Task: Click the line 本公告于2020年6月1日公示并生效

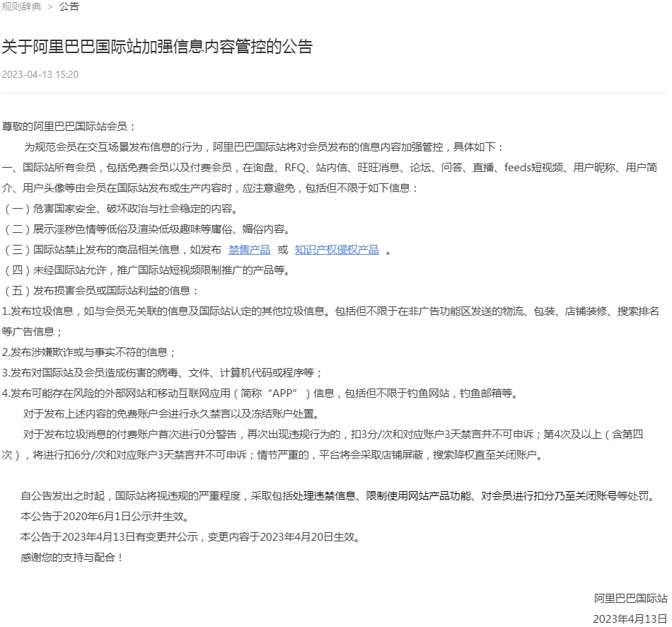Action: [105, 517]
